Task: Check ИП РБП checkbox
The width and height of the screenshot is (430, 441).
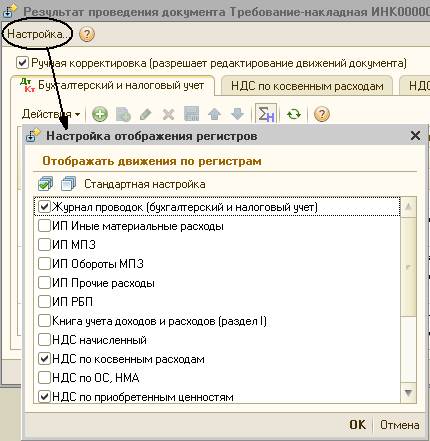Action: pyautogui.click(x=44, y=302)
